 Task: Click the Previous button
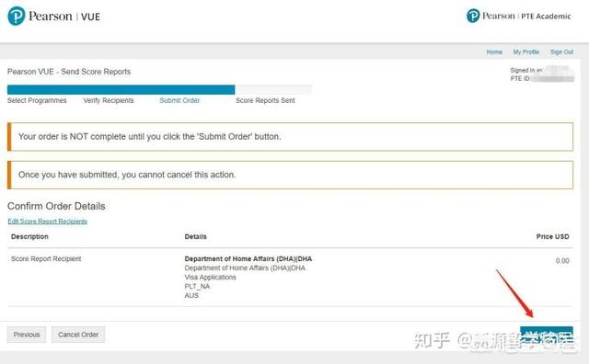(27, 335)
